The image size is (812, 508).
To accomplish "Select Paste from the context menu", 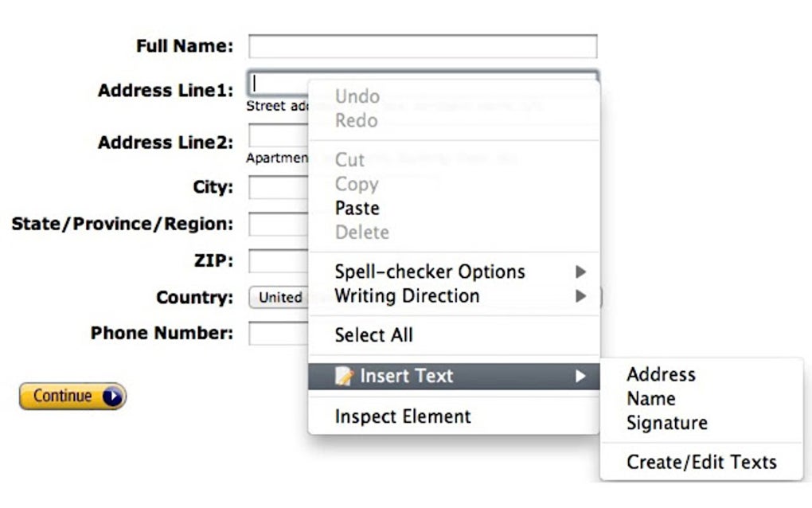I will [357, 208].
